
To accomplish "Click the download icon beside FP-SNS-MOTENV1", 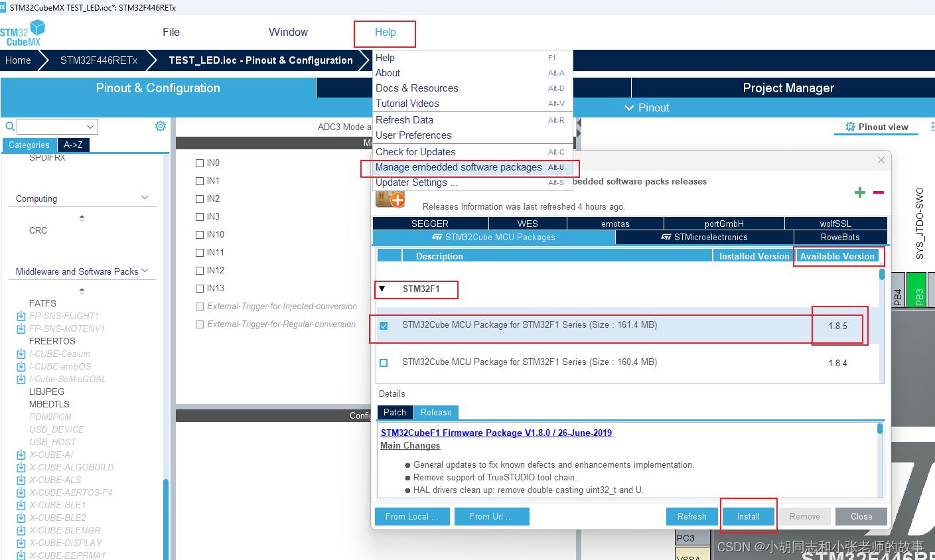I will click(21, 328).
